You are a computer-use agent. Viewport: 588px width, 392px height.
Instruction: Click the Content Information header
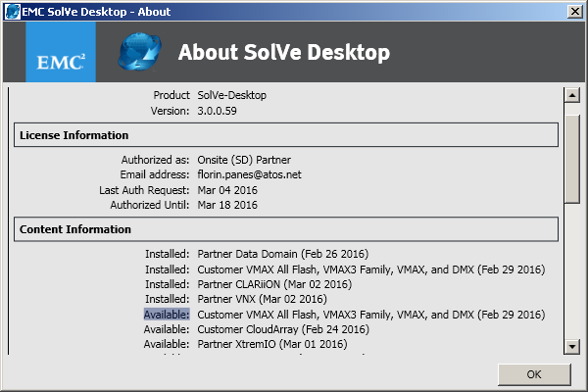[286, 229]
